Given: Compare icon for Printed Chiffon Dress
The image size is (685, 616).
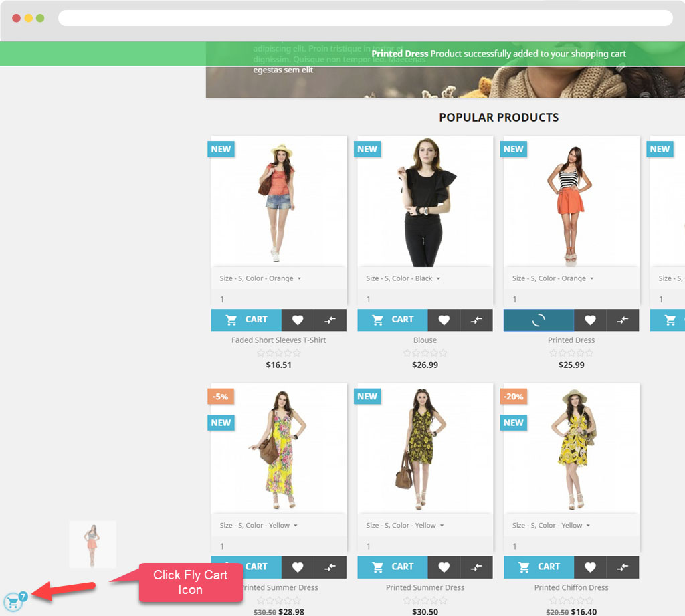Looking at the screenshot, I should click(x=623, y=567).
